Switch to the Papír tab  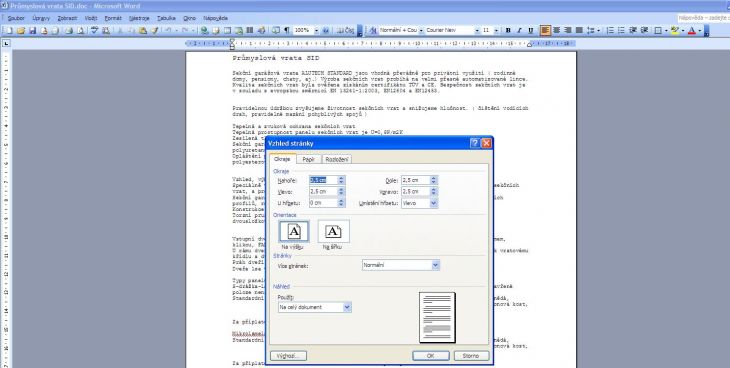coord(309,159)
